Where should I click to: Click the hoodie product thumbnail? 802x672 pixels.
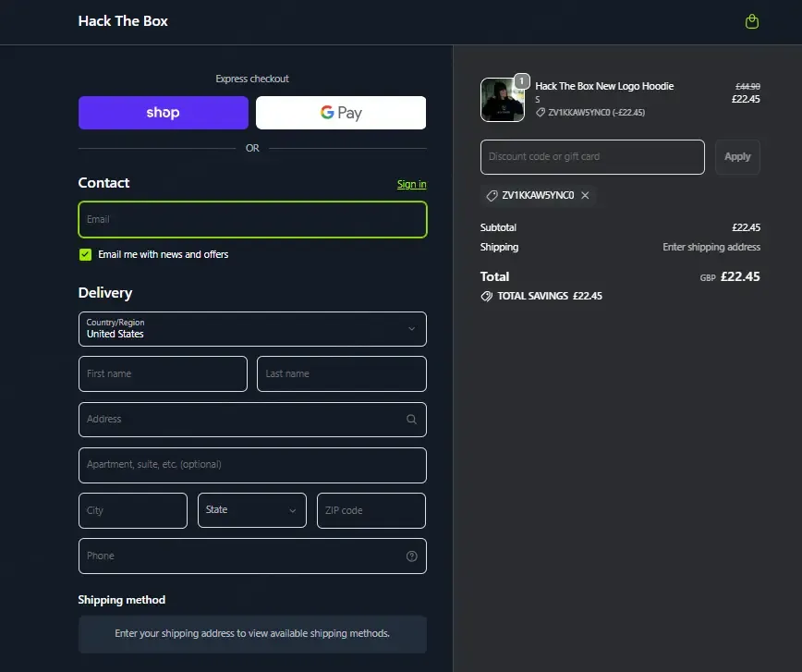[502, 101]
